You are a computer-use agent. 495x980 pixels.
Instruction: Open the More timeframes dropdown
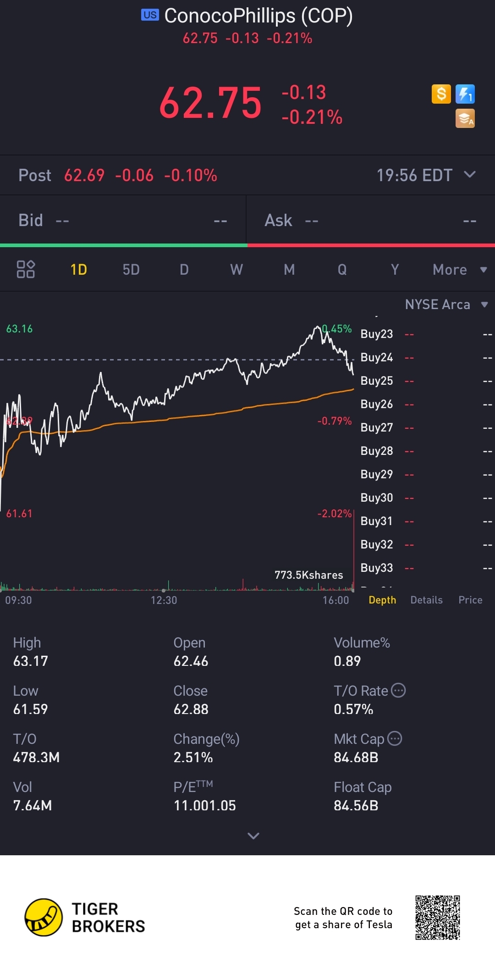[x=460, y=270]
